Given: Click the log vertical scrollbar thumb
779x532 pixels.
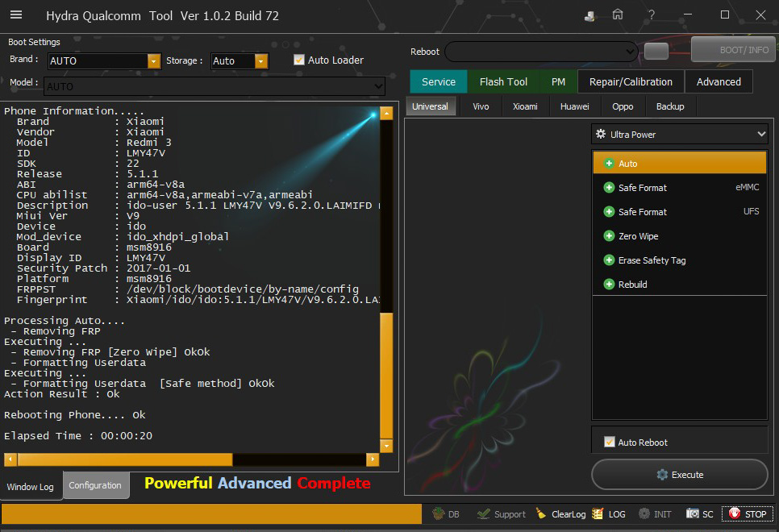Looking at the screenshot, I should (x=386, y=376).
